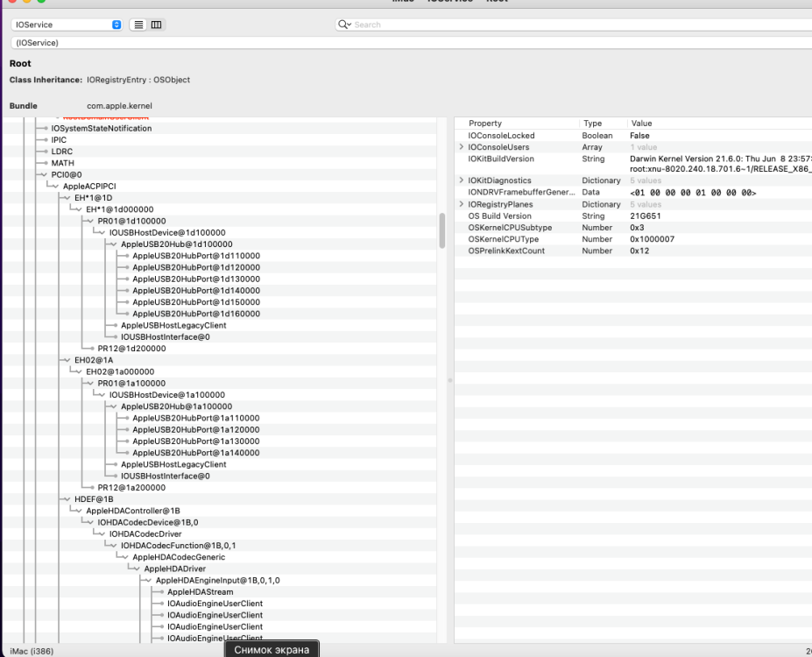Click the Снимок экрана tooltip label

(x=272, y=650)
